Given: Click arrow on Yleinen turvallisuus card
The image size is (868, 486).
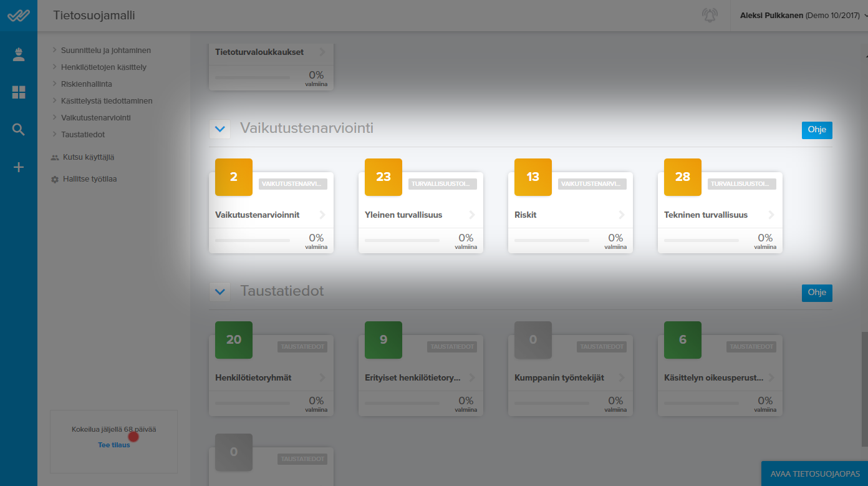Looking at the screenshot, I should tap(472, 215).
